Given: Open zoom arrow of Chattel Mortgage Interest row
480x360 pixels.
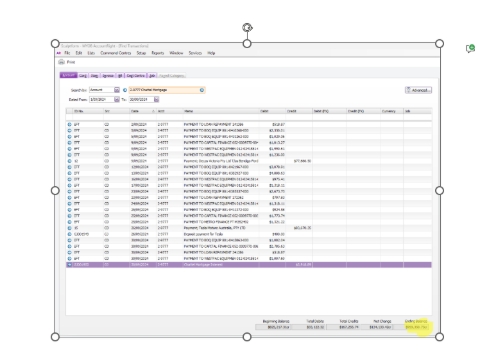Looking at the screenshot, I should pyautogui.click(x=69, y=265).
